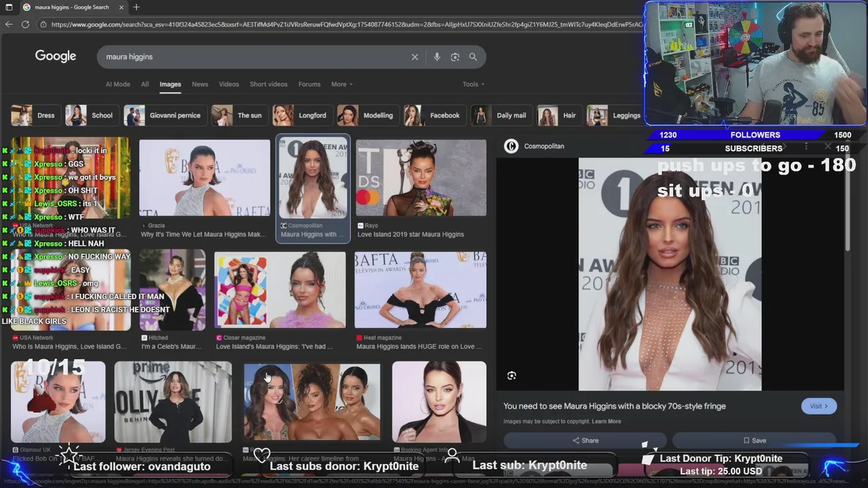Click Why It's Time We Let Maura caption

pyautogui.click(x=203, y=235)
